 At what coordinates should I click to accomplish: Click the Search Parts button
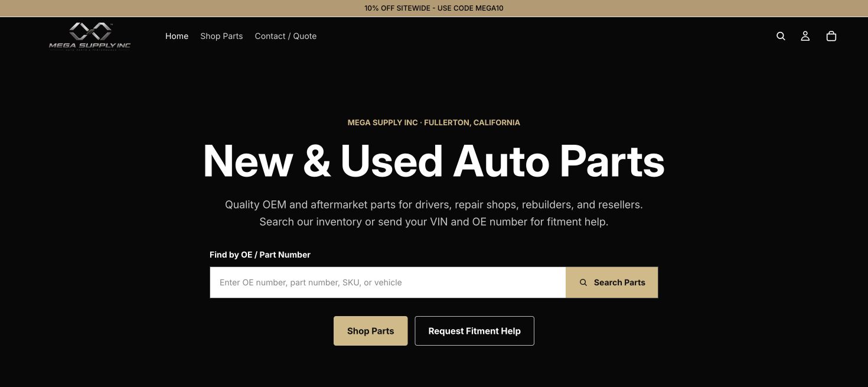(612, 282)
